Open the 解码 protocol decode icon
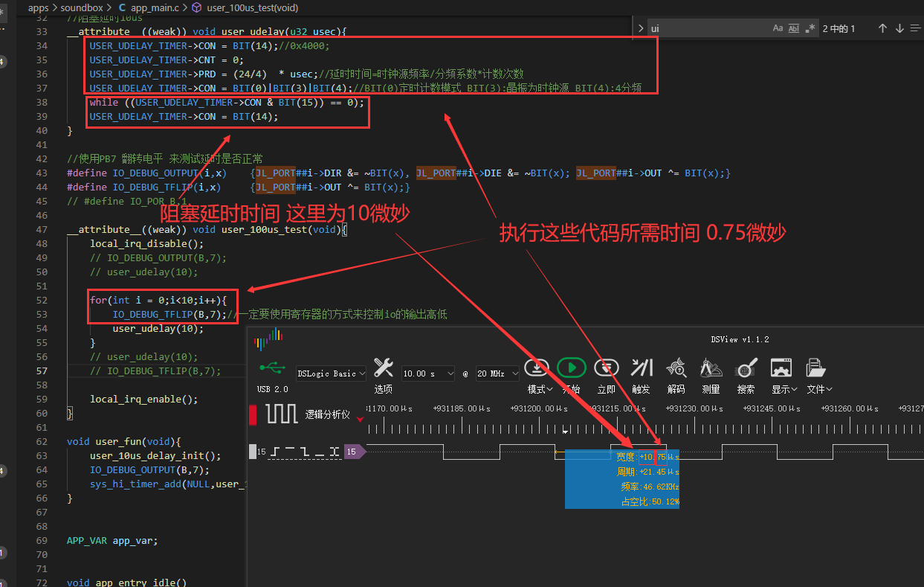 click(x=676, y=368)
